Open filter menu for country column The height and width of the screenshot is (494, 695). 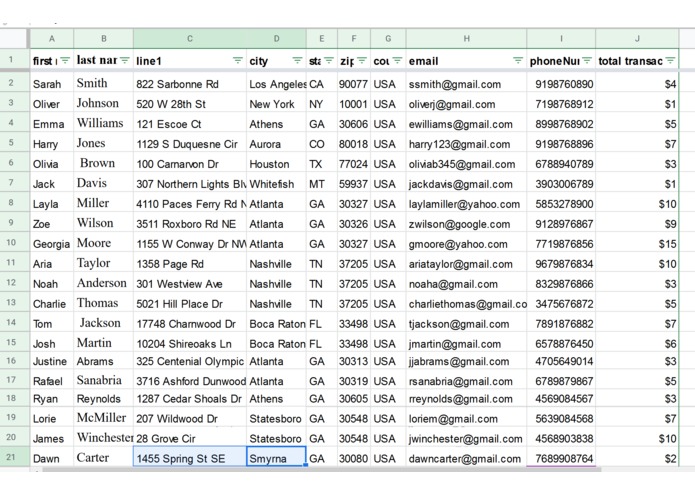click(398, 60)
